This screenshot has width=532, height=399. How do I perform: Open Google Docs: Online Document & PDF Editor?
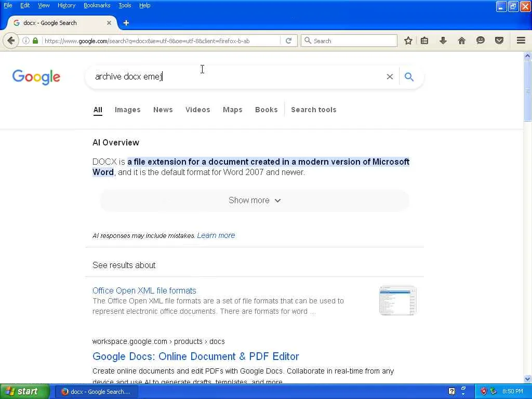(196, 356)
